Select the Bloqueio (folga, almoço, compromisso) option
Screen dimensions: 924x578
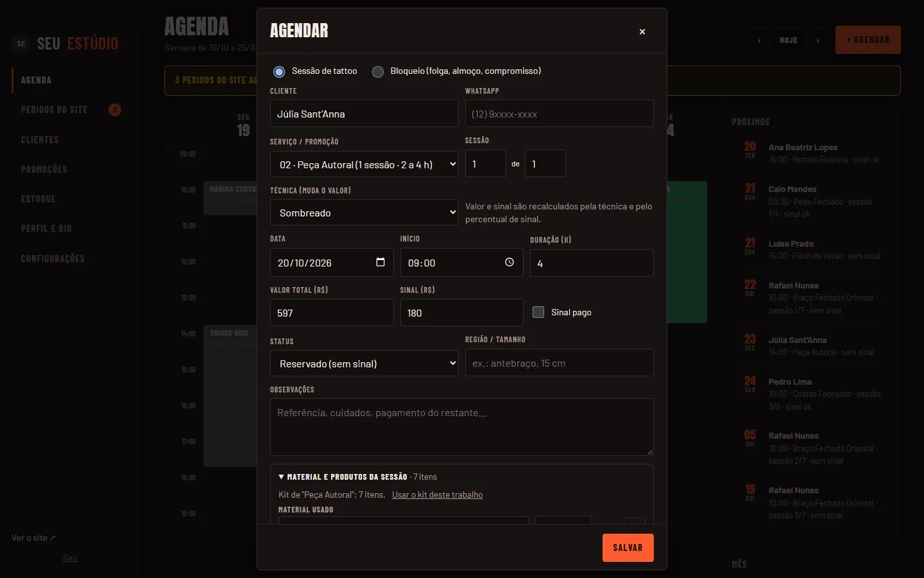pos(378,71)
